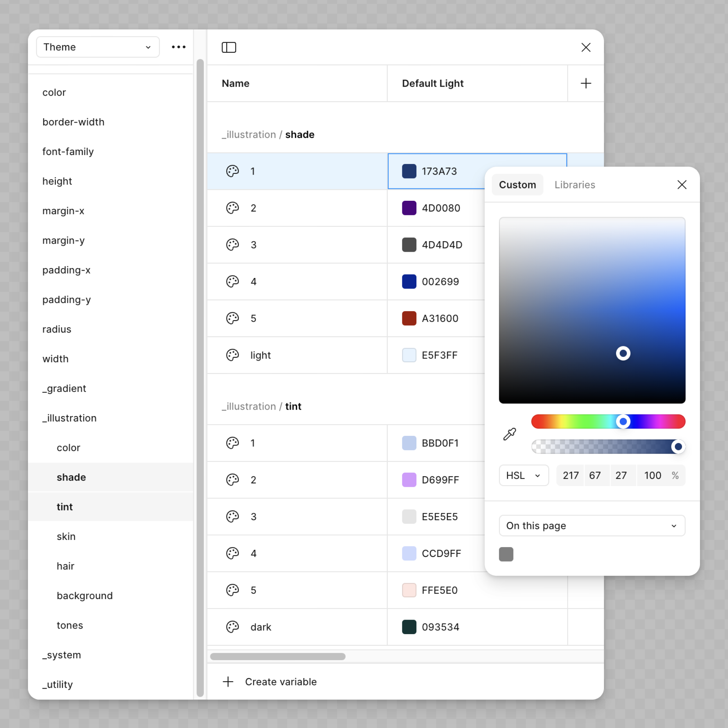Viewport: 728px width, 728px height.
Task: Click palette icon of tint variable 4
Action: click(233, 553)
